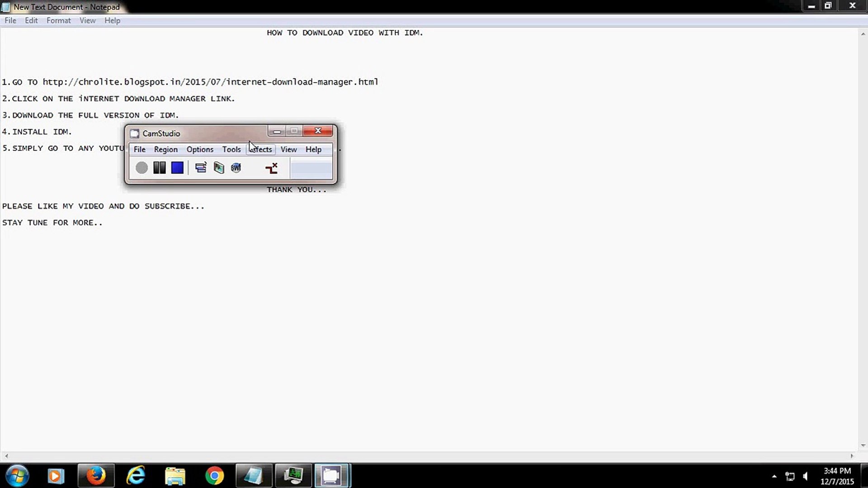The width and height of the screenshot is (868, 488).
Task: Open Notepad Edit menu
Action: point(31,20)
